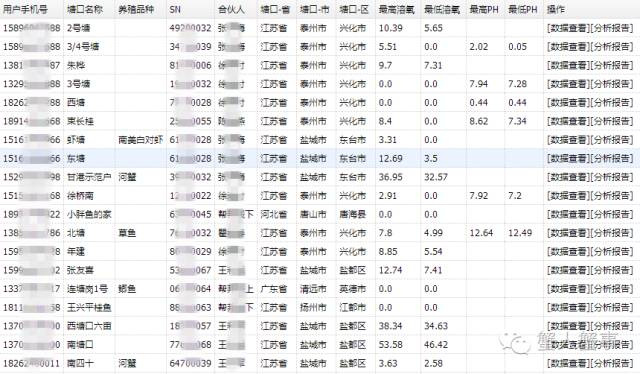Select the 2.02 highest PH value

478,47
